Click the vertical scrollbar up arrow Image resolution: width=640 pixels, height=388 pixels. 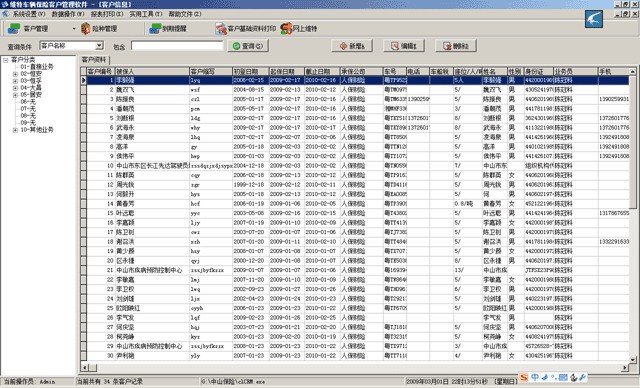(x=633, y=71)
